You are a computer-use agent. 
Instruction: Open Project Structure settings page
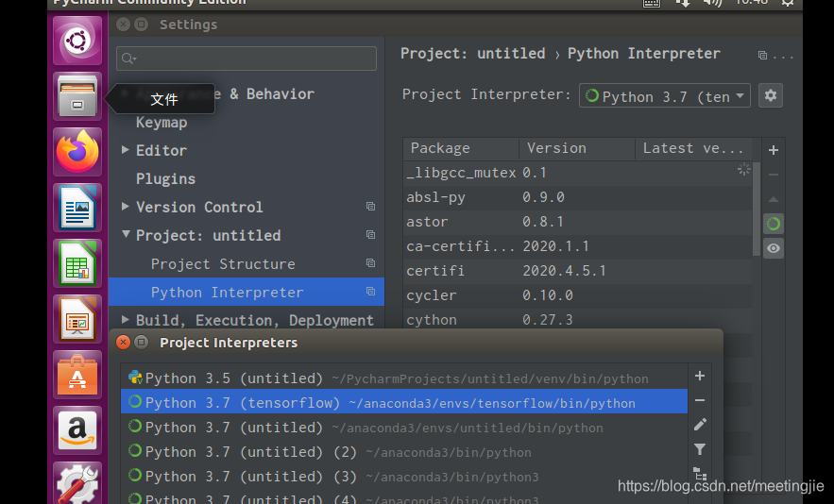pyautogui.click(x=223, y=263)
